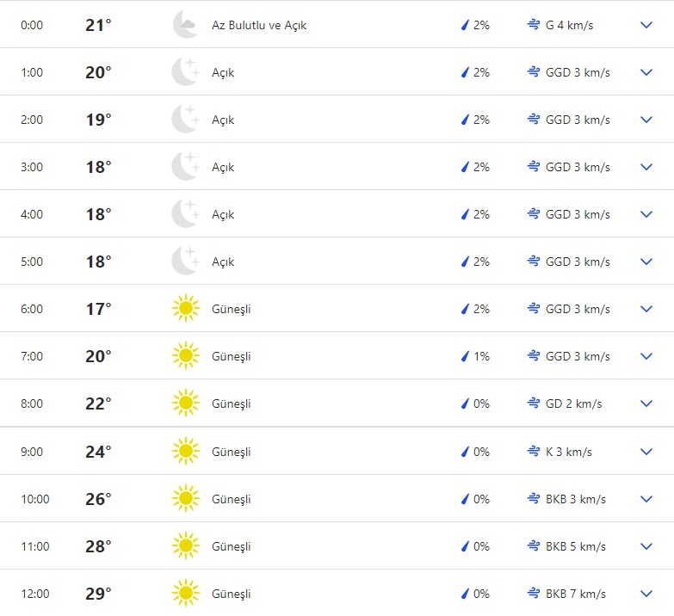Click the 29° temperature at 12:00
This screenshot has height=616, width=674.
tap(98, 594)
